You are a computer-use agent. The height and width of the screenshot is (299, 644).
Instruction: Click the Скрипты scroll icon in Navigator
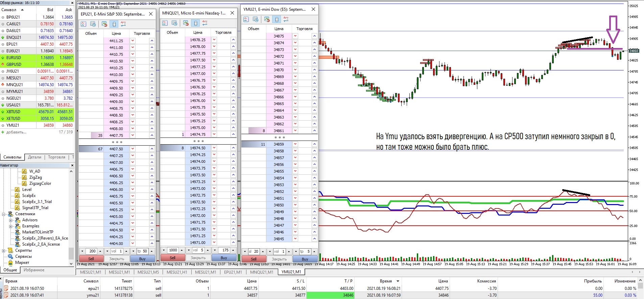click(x=10, y=250)
